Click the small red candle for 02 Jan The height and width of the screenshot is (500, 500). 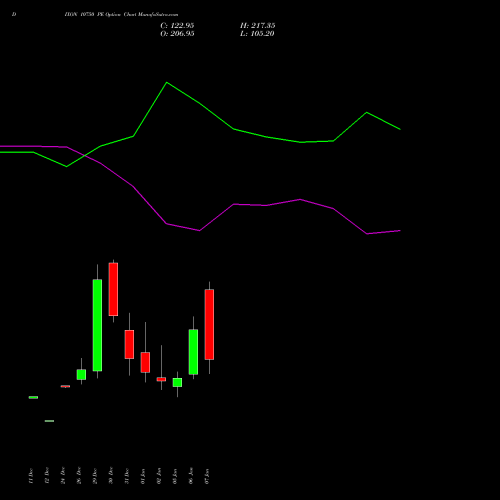click(161, 379)
